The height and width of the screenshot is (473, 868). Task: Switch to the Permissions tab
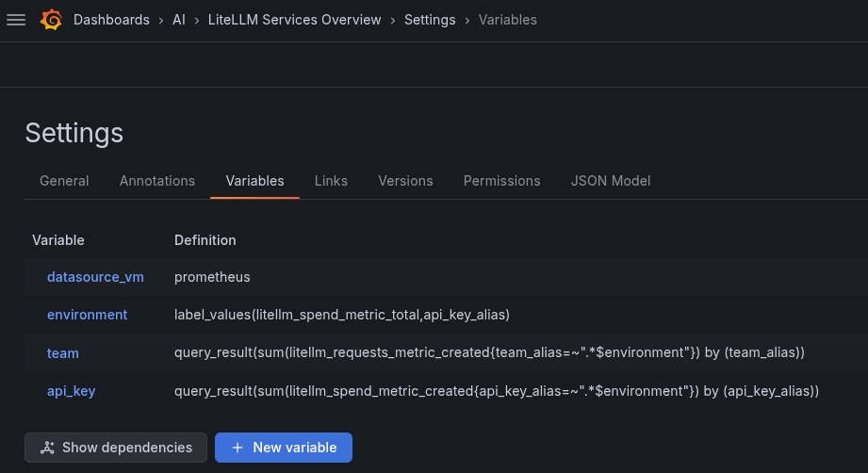click(501, 181)
